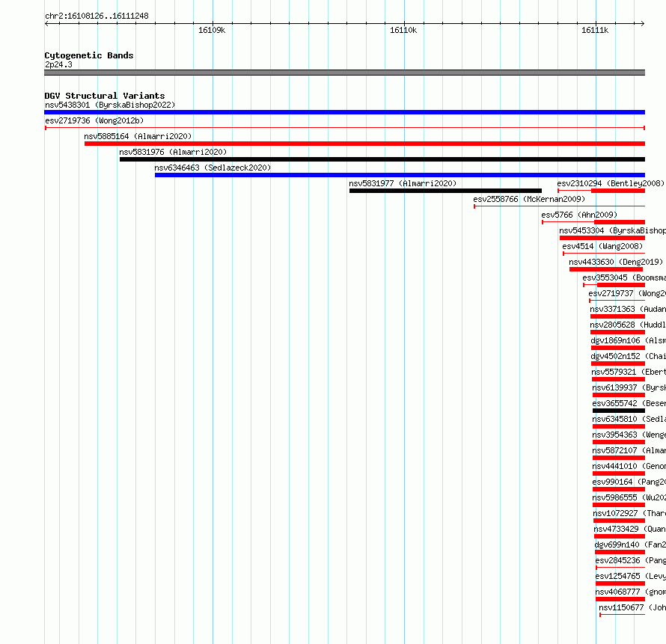Open the esv4514 (Wang2008) label
Viewport: 666px width, 644px height.
[x=602, y=246]
